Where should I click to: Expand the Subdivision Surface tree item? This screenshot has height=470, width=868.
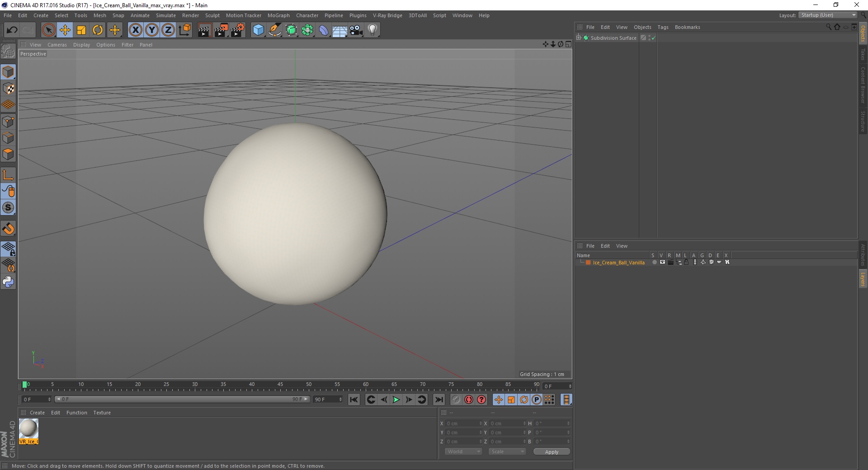pyautogui.click(x=579, y=38)
